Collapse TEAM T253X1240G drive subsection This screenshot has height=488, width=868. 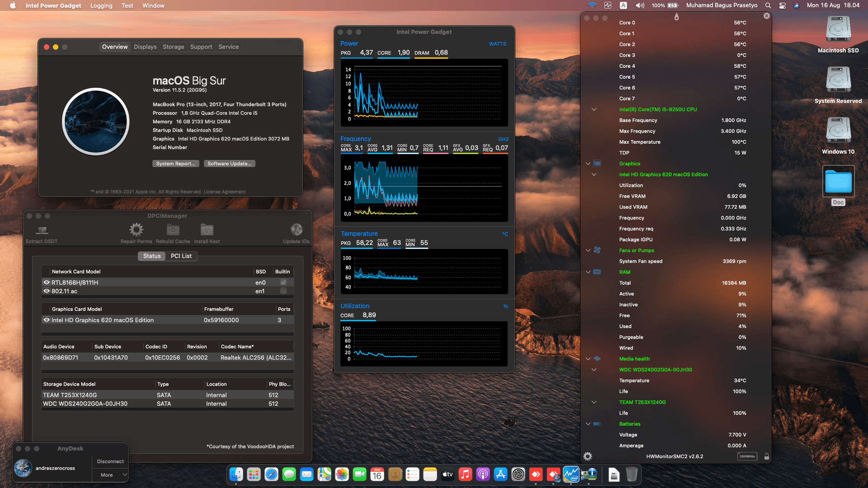click(x=594, y=402)
